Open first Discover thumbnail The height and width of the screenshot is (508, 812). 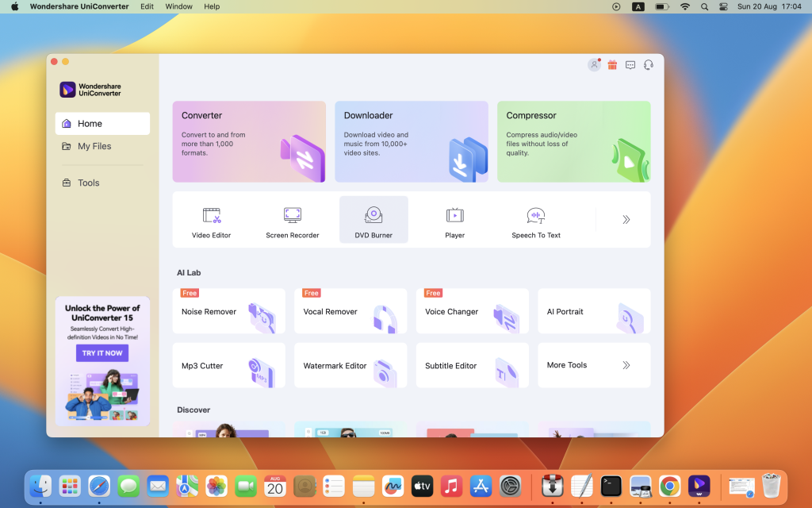click(x=228, y=429)
